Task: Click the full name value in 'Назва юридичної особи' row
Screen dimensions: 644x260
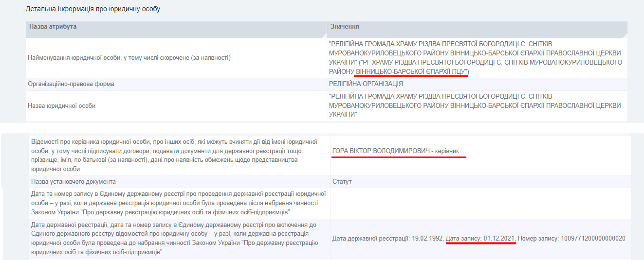Action: tap(475, 105)
